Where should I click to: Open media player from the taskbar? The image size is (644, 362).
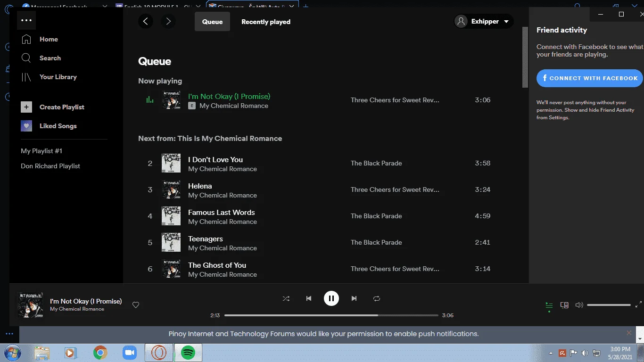71,353
